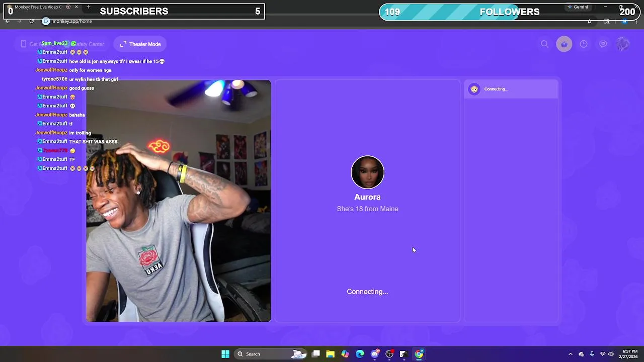The image size is (644, 362).
Task: Open reading mode icon in Chrome toolbar
Action: 606,21
